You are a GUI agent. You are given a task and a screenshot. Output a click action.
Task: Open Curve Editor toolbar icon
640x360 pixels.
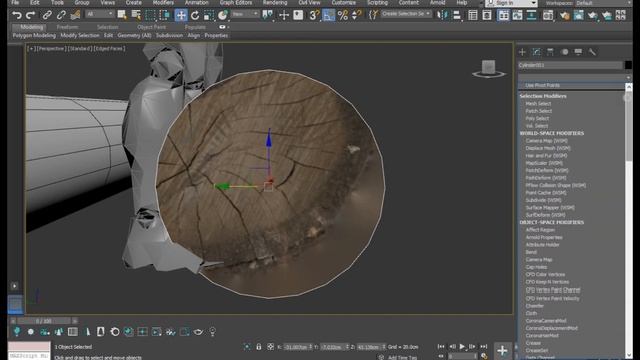[518, 16]
